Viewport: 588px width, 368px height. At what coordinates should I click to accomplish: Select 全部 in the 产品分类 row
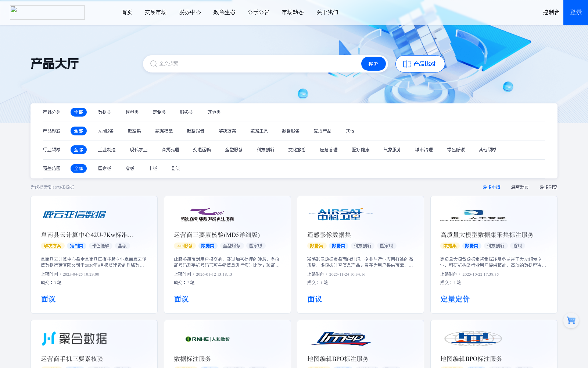pyautogui.click(x=79, y=112)
